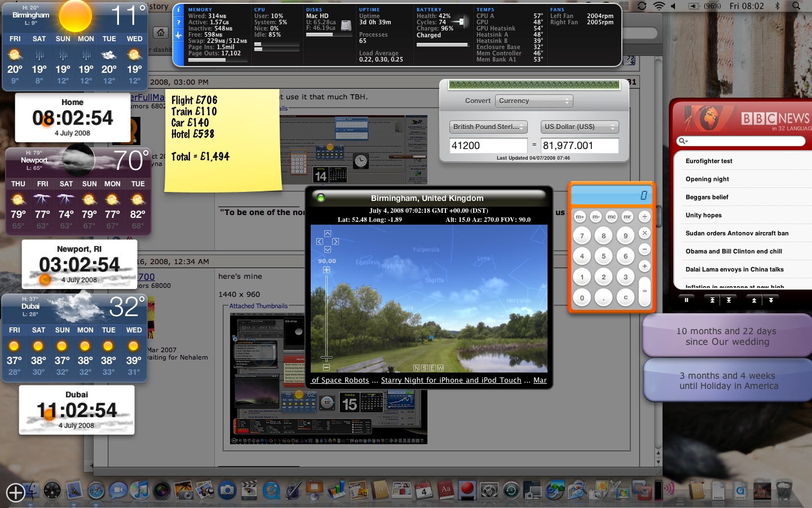Jump to top of BBC headlines
Viewport: 812px width, 508px height.
712,300
